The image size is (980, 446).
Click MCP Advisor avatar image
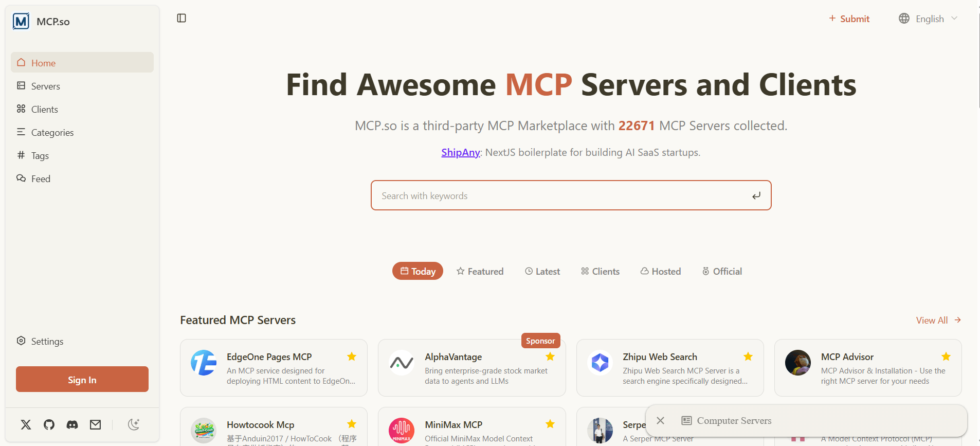click(798, 363)
